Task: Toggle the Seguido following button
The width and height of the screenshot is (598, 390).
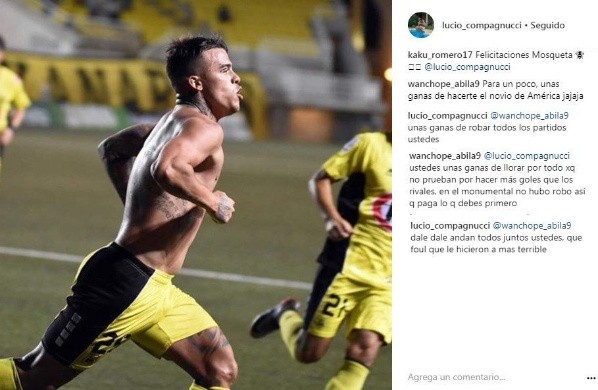Action: click(547, 25)
